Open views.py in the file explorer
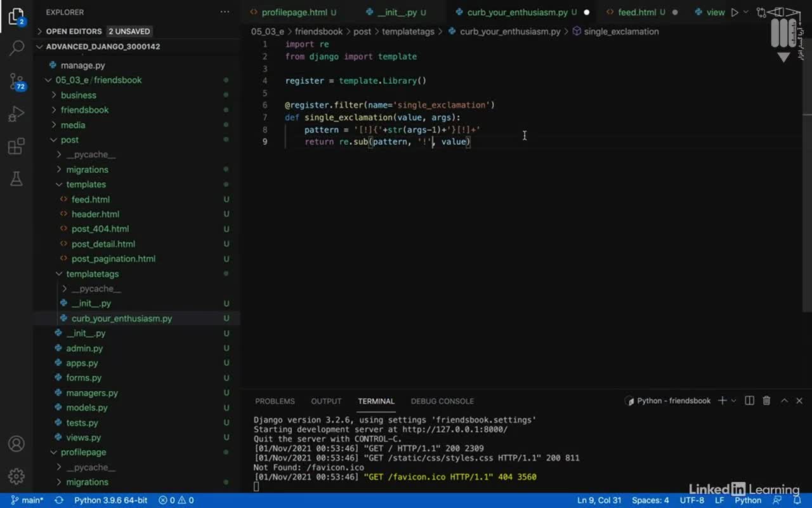This screenshot has height=508, width=812. coord(83,438)
